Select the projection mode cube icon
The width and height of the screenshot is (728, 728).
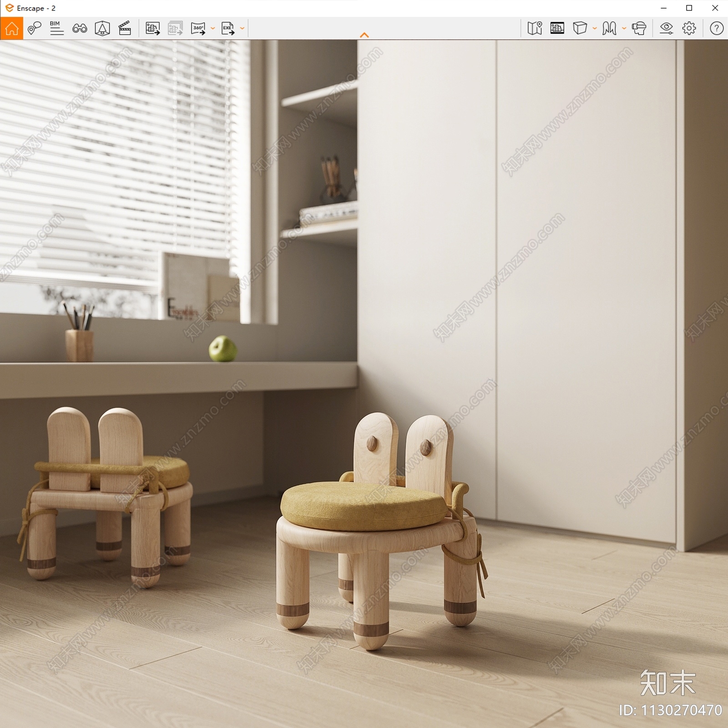click(x=580, y=28)
